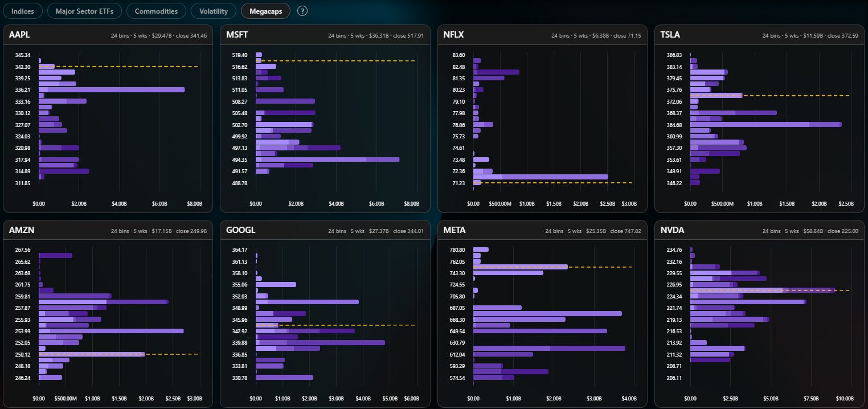Viewport: 868px width, 409px height.
Task: Click the AMZN chart title
Action: click(x=21, y=230)
